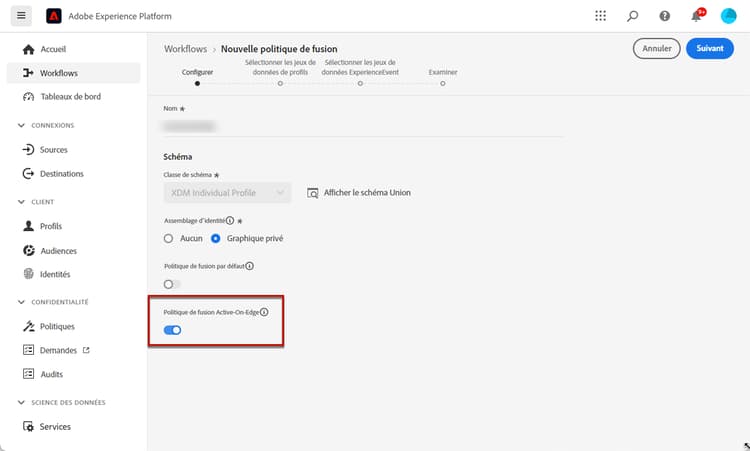Click the Workflows sidebar icon
Viewport: 750px width, 451px height.
tap(28, 73)
